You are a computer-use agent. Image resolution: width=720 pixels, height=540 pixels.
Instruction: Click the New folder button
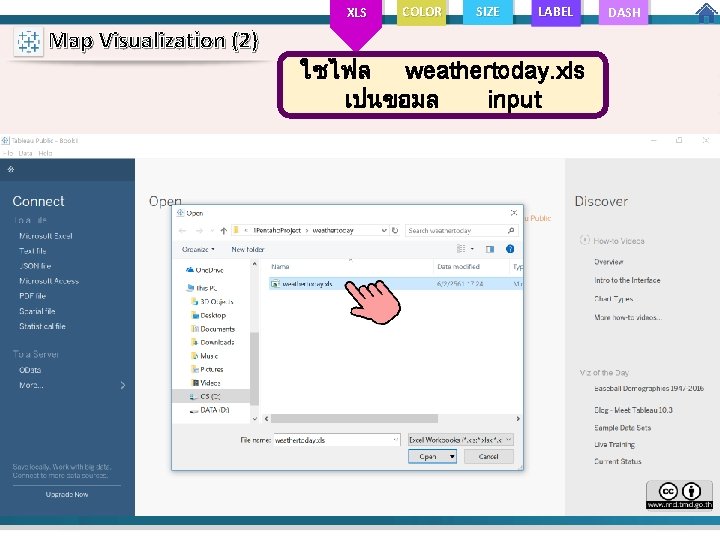point(248,249)
